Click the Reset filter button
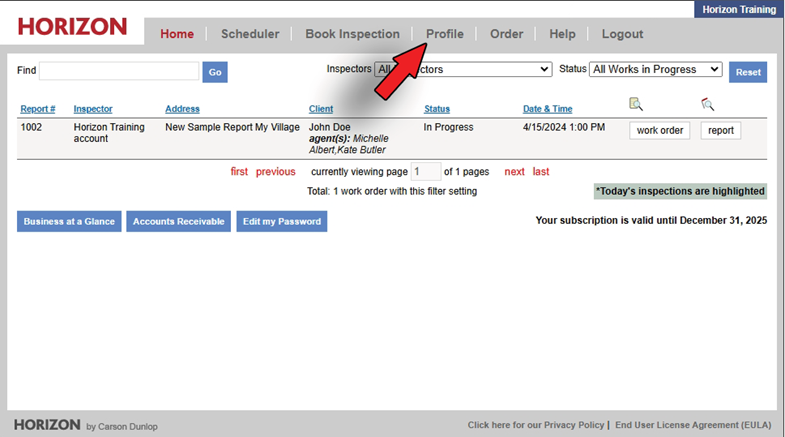Image resolution: width=785 pixels, height=437 pixels. 748,72
